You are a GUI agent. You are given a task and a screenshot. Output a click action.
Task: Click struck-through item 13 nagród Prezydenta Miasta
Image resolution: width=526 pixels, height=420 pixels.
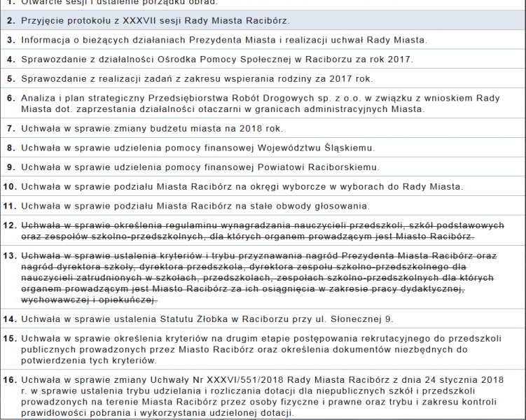[x=263, y=277]
